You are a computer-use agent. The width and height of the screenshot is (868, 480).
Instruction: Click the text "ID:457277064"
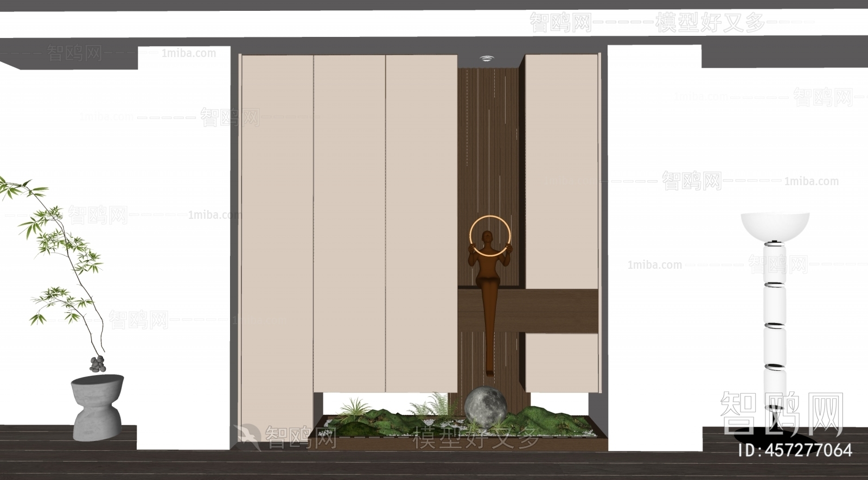coord(796,450)
